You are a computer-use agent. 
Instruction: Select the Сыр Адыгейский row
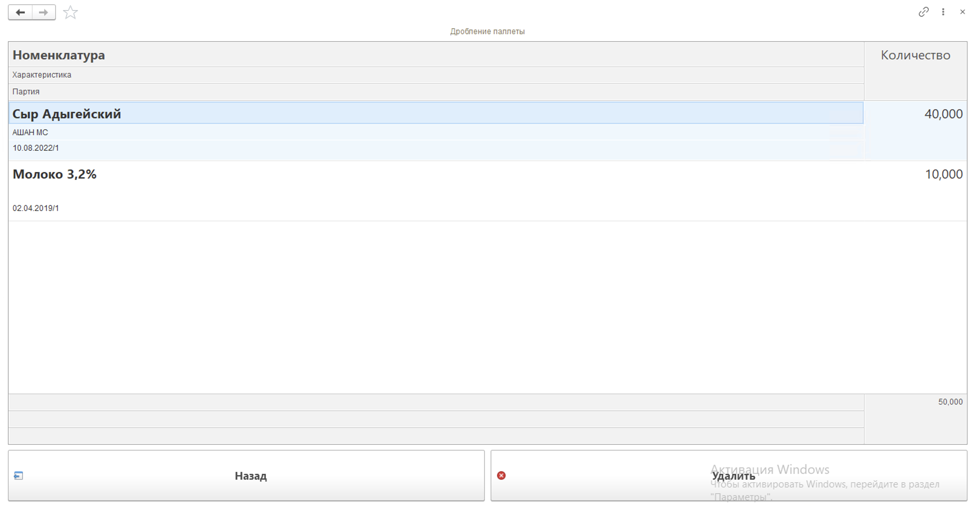coord(66,114)
